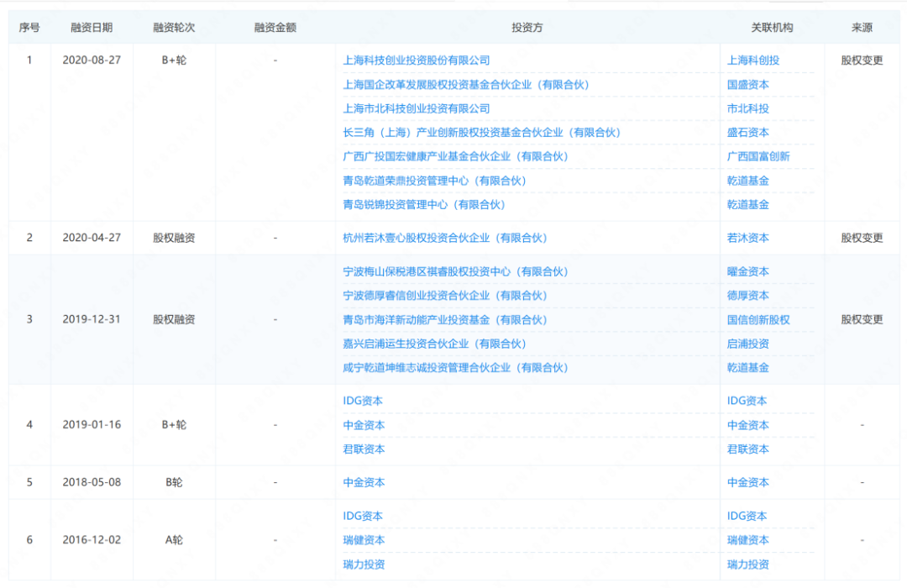Open investor 宁波梅山保税港区祺睿股权投资中心
907x588 pixels.
click(x=455, y=271)
